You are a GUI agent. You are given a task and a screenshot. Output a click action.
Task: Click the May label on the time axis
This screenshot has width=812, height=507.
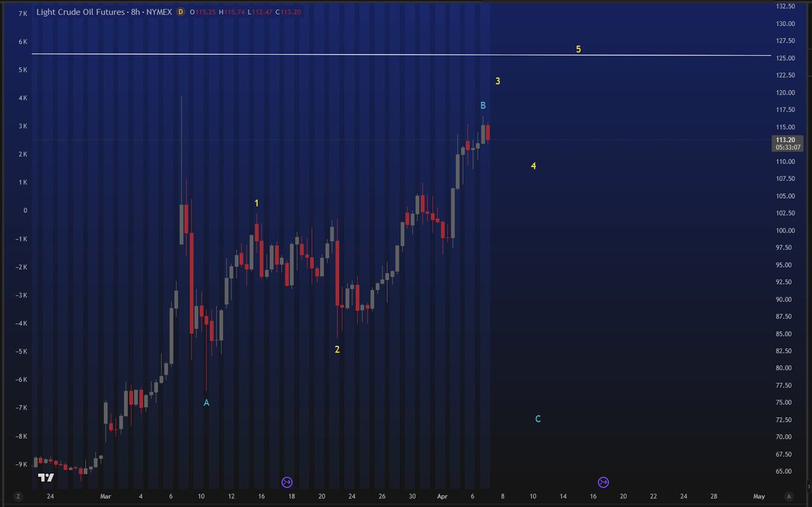click(x=759, y=496)
